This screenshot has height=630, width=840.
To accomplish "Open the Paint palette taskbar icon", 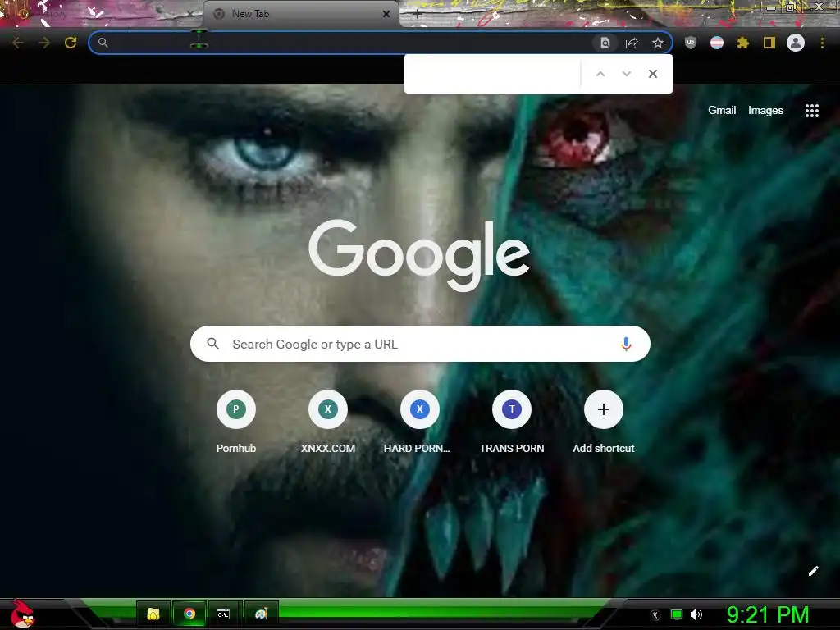I will click(x=262, y=614).
